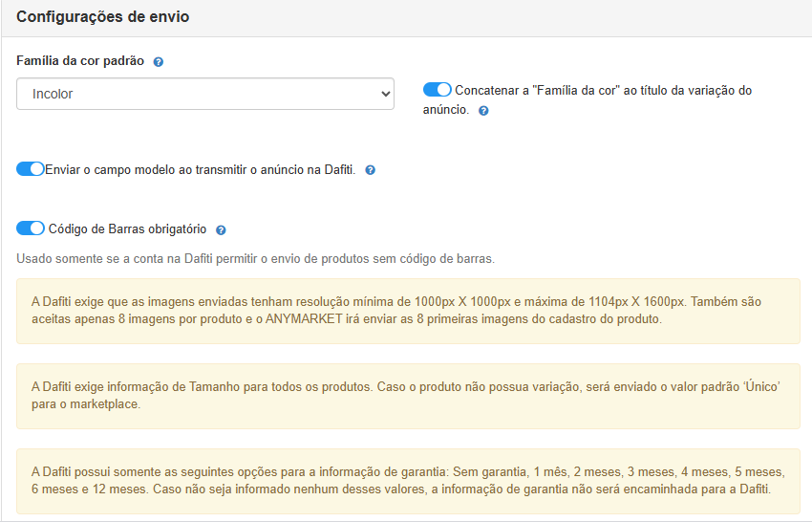812x522 pixels.
Task: Click the 'Código de Barras obrigatório' label text
Action: coord(127,229)
